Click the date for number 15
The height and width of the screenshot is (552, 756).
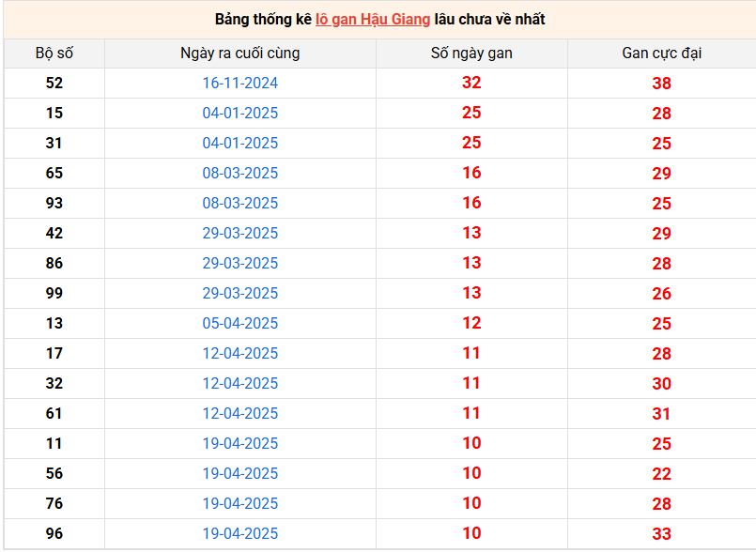click(240, 113)
